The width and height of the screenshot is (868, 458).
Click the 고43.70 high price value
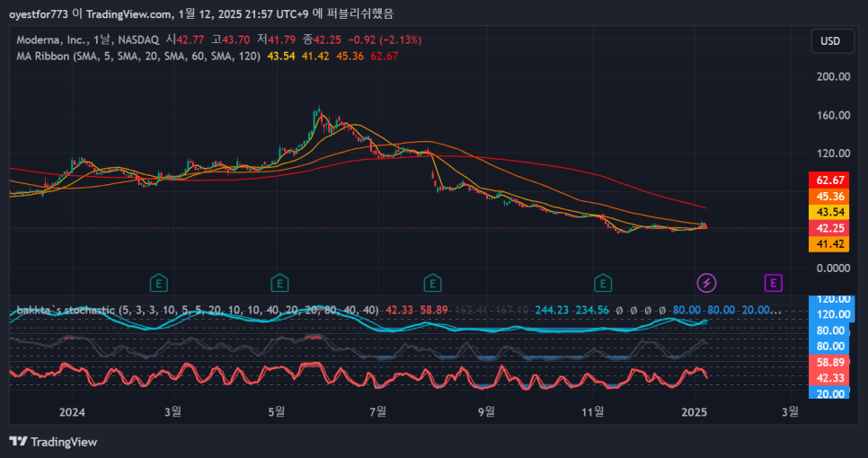230,40
